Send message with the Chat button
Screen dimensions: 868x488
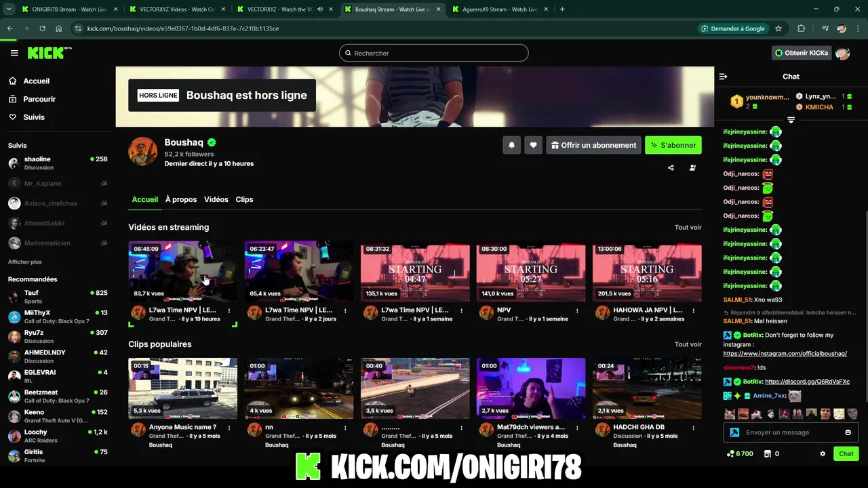click(846, 454)
